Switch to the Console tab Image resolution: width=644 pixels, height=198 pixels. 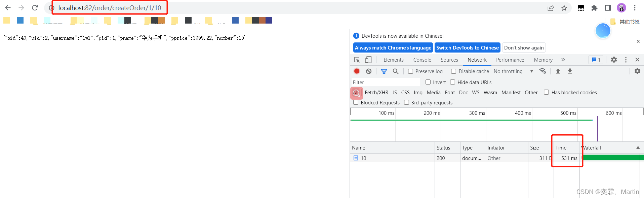(x=422, y=60)
